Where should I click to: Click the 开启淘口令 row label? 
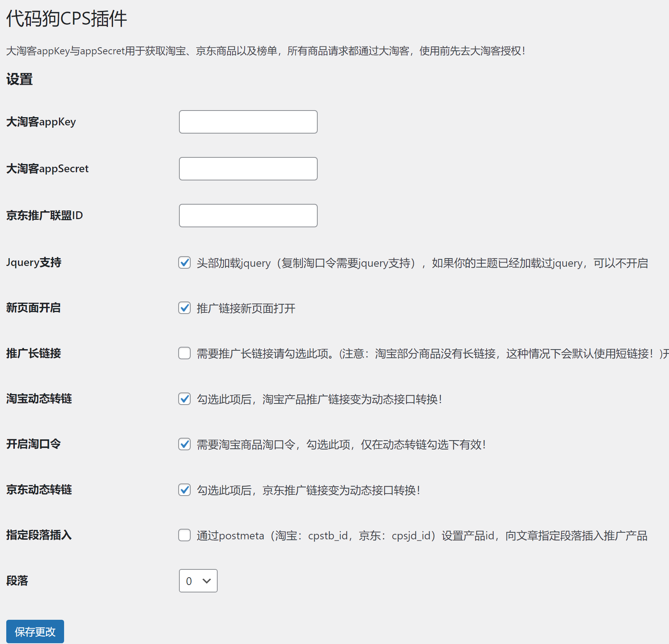(34, 444)
